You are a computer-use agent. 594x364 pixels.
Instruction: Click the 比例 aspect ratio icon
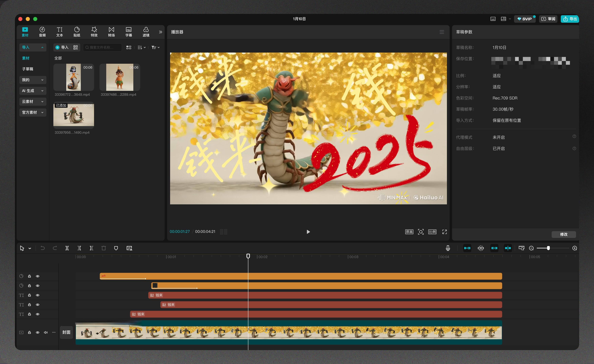432,232
